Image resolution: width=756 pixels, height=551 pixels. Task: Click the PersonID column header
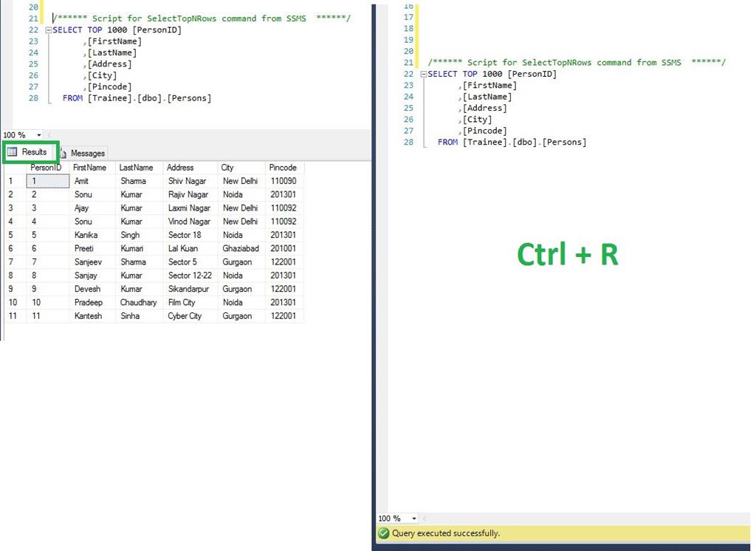48,168
